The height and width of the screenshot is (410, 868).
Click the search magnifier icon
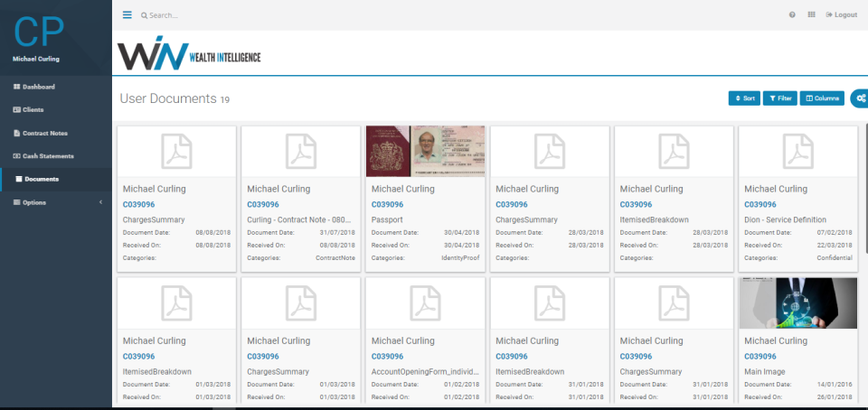click(x=144, y=15)
